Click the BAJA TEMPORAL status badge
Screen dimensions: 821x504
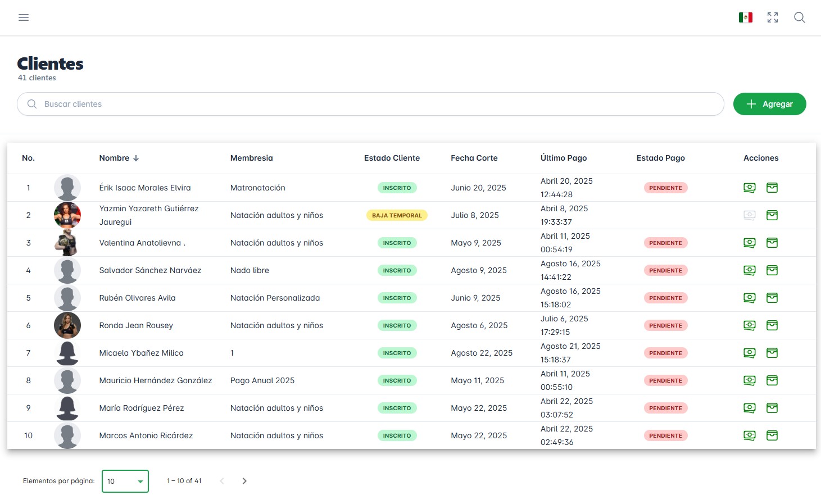coord(397,215)
